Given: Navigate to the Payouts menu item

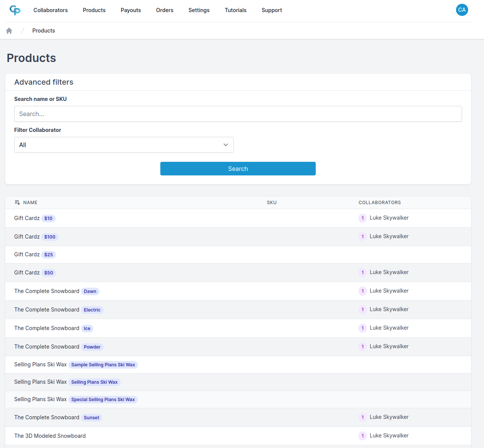Looking at the screenshot, I should tap(130, 10).
